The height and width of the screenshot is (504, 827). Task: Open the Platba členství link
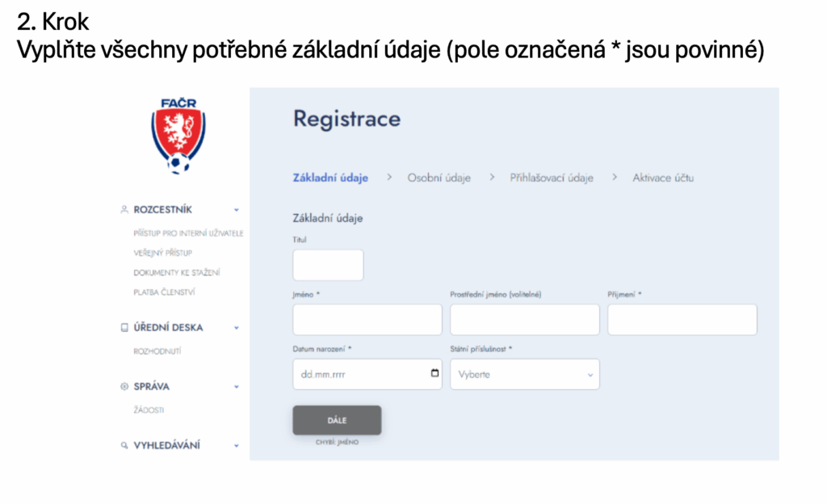(164, 292)
